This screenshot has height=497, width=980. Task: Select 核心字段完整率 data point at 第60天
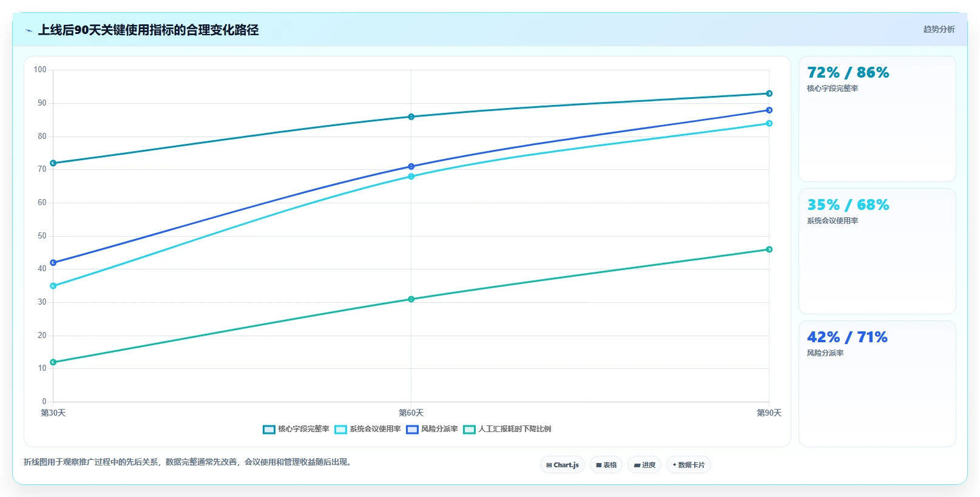[411, 117]
